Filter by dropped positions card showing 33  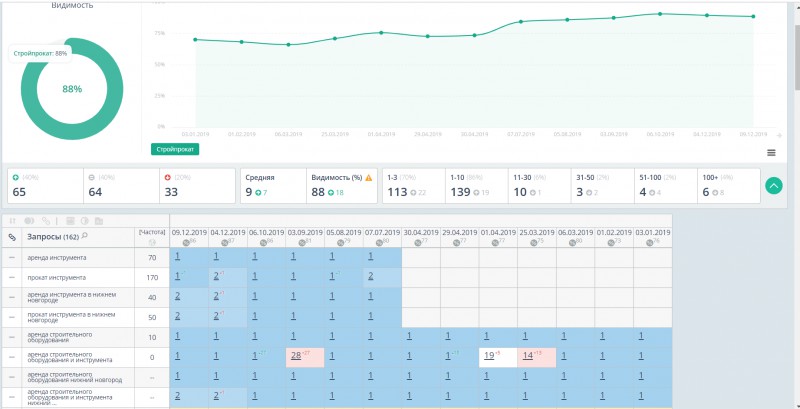tap(197, 186)
